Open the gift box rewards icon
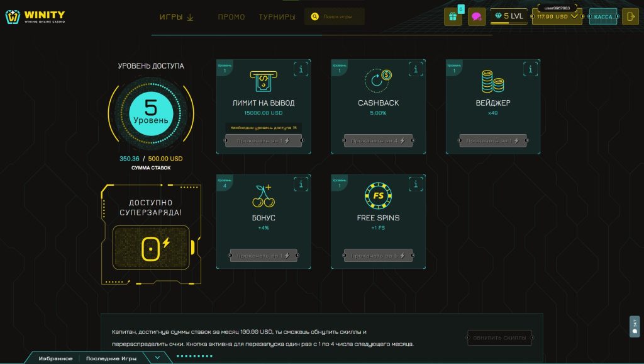Screen dimensions: 644x364 pyautogui.click(x=453, y=16)
